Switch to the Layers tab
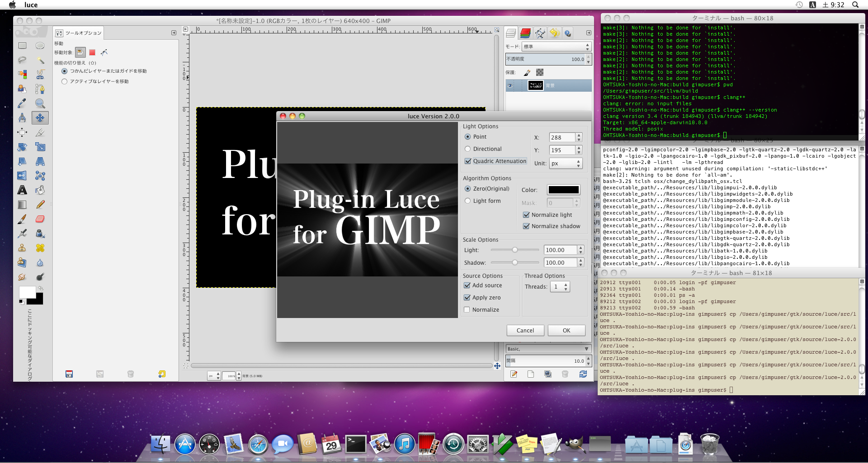The image size is (868, 463). (511, 33)
